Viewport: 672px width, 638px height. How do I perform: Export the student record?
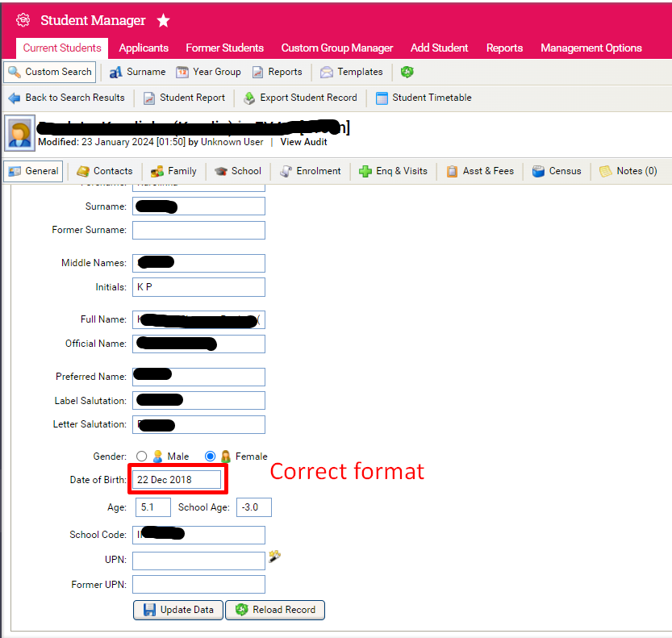click(299, 98)
